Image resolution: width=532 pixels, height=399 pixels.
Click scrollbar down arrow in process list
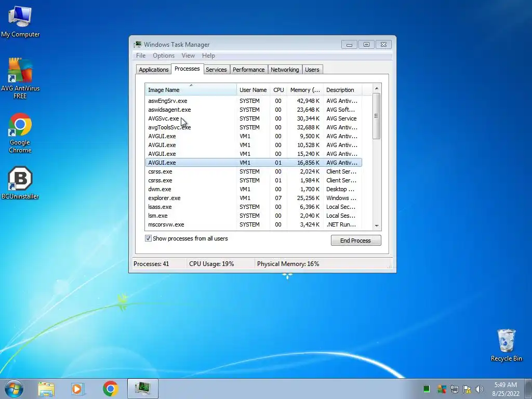377,225
